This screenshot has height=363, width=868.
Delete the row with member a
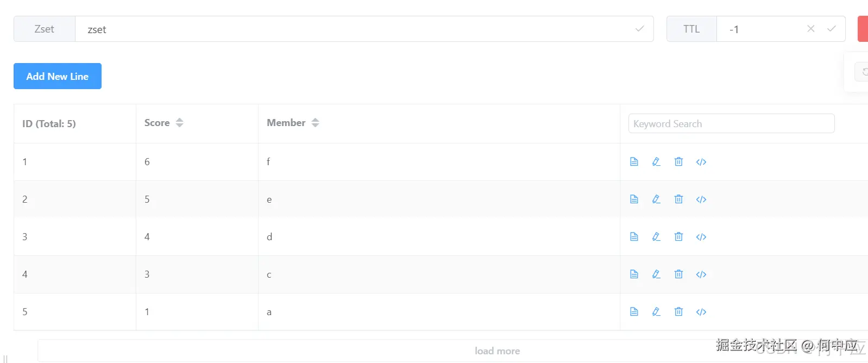click(x=678, y=312)
